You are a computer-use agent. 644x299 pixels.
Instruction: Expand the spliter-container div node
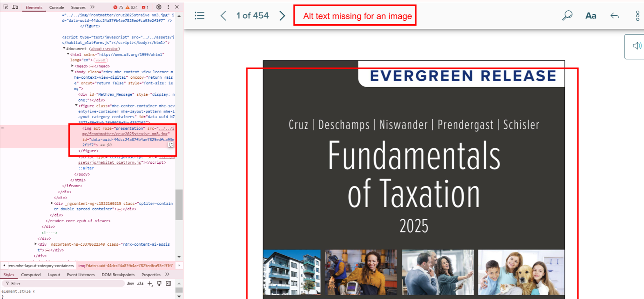tap(52, 203)
